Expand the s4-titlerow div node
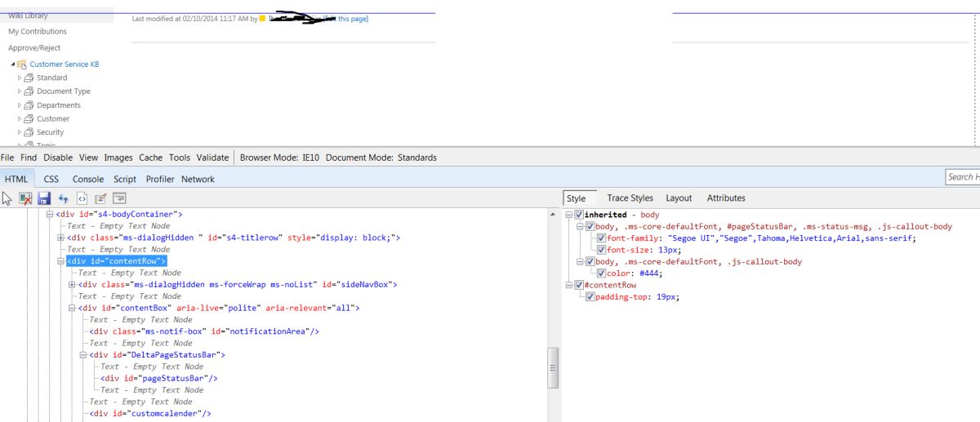 (60, 238)
